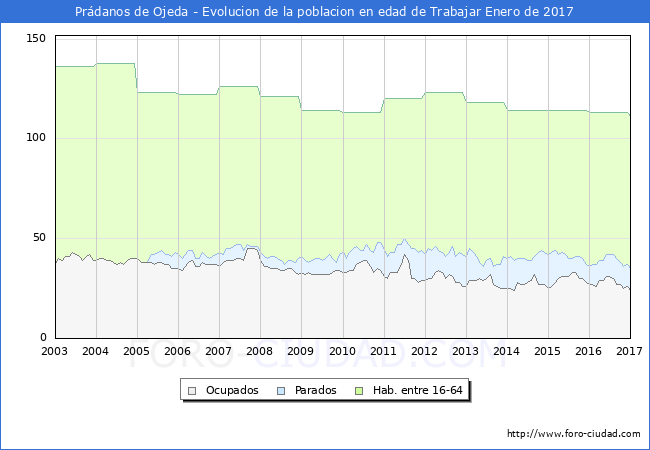The height and width of the screenshot is (450, 650).
Task: Open the foro-ciudad.com URL text
Action: 574,434
